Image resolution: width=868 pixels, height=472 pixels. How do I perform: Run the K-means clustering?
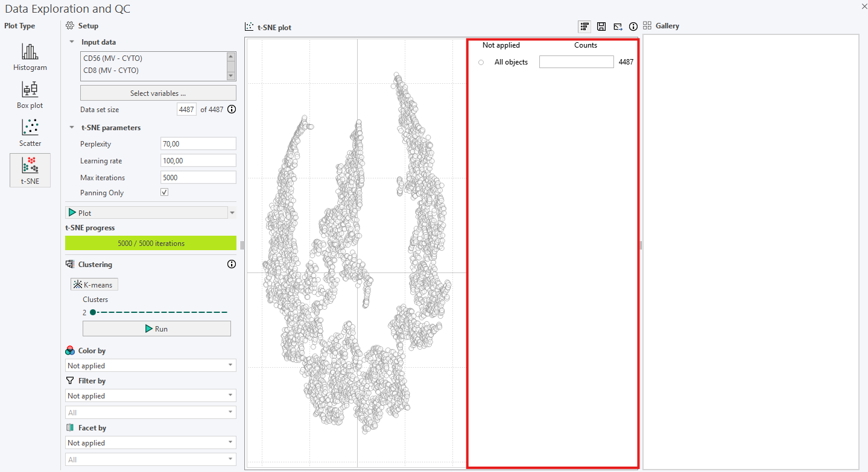point(157,329)
